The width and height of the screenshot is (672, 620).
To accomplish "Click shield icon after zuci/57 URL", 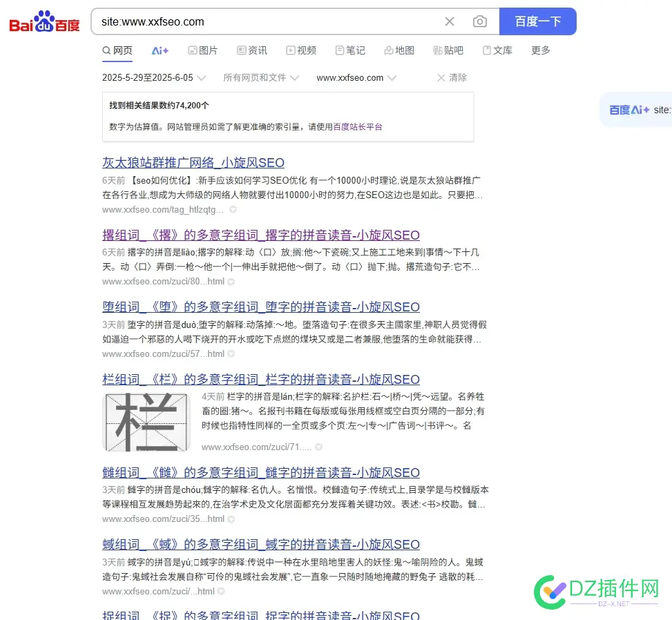I will coord(231,354).
